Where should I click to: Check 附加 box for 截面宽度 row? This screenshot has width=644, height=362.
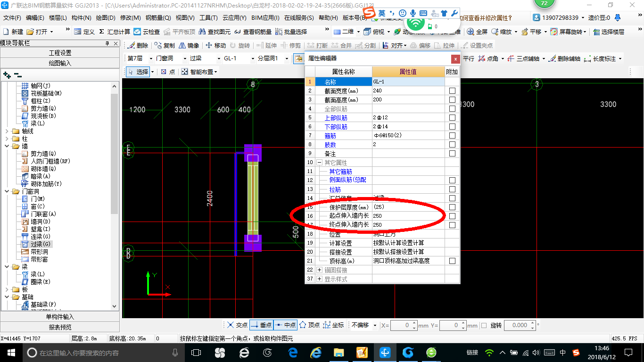pos(452,90)
